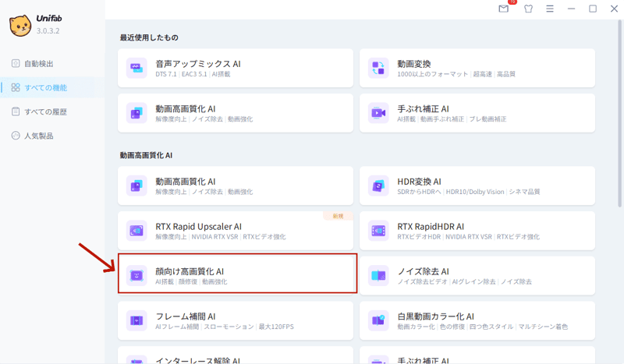
Task: Open the skin theme shirt icon
Action: click(x=528, y=9)
